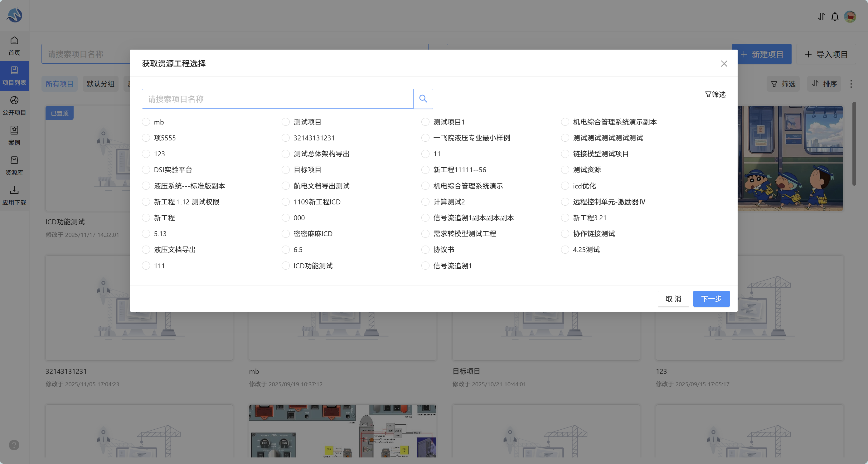Switch to the 所有项目 tab
868x464 pixels.
(59, 84)
